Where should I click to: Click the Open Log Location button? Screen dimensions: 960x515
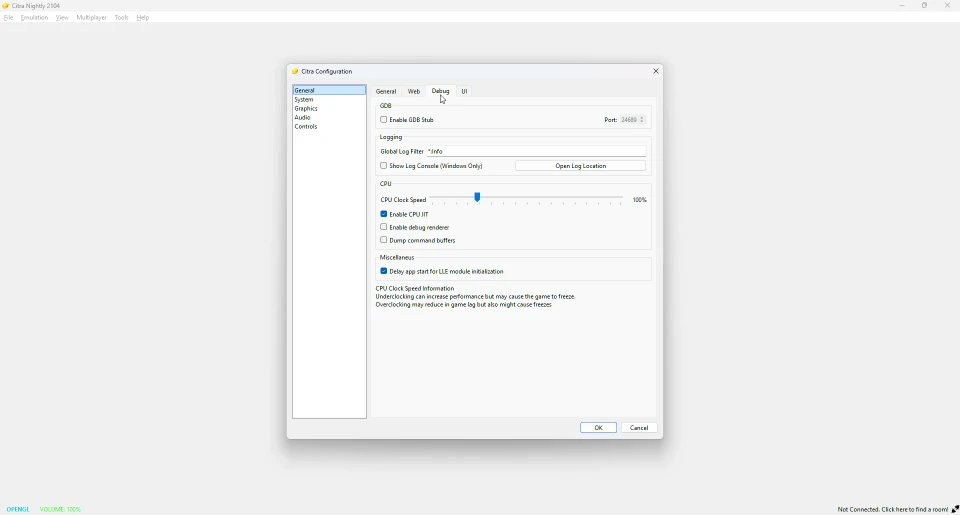(x=580, y=166)
